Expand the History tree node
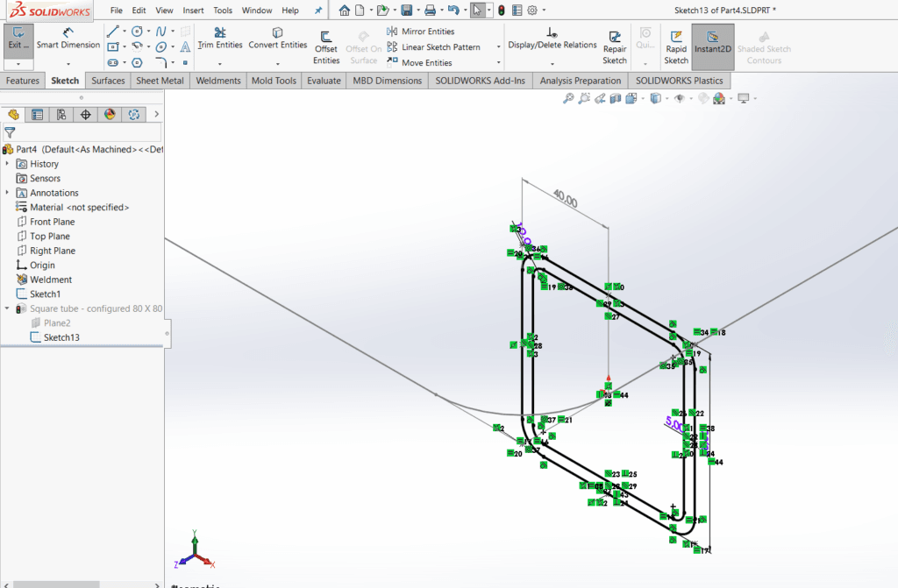898x588 pixels. point(8,164)
